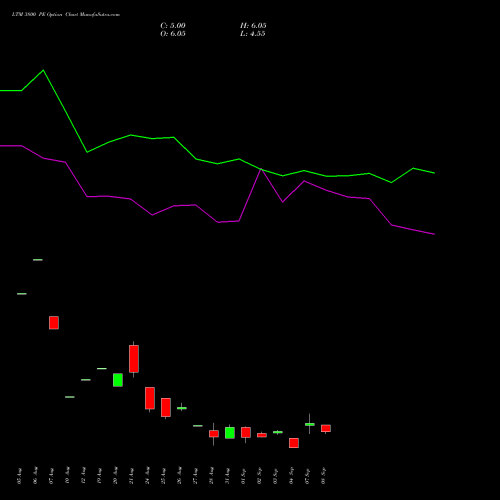Image resolution: width=500 pixels, height=500 pixels.
Task: Click the '05 Aug' date label
Action: (19, 476)
